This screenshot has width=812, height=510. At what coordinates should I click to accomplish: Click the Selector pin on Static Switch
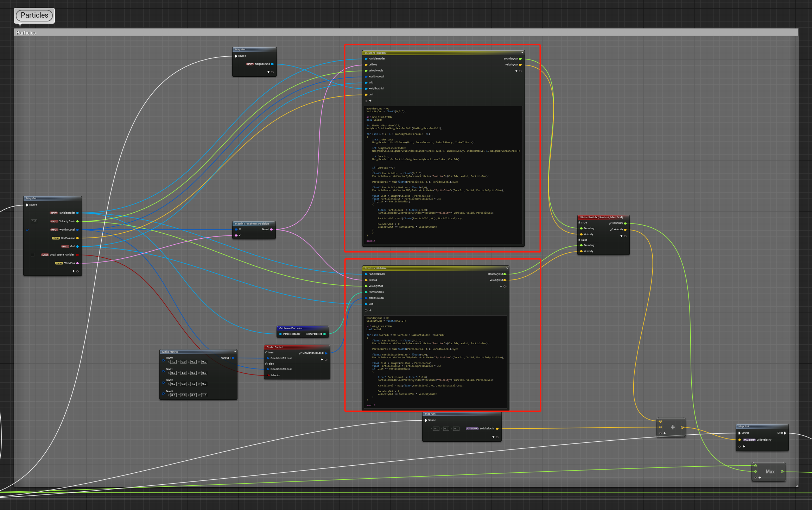tap(268, 375)
